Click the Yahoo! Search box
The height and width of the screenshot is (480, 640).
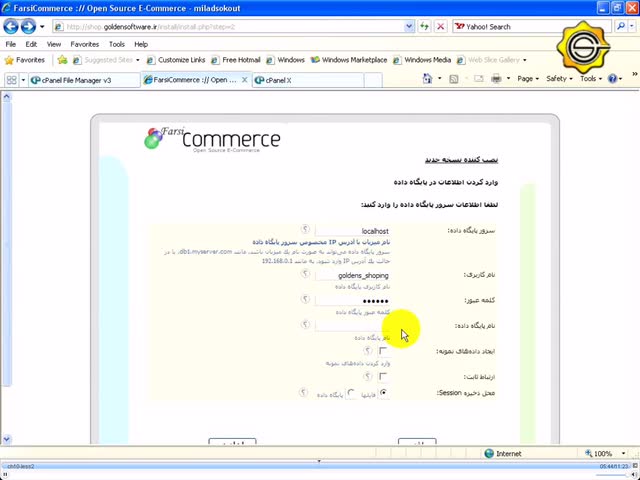[531, 27]
